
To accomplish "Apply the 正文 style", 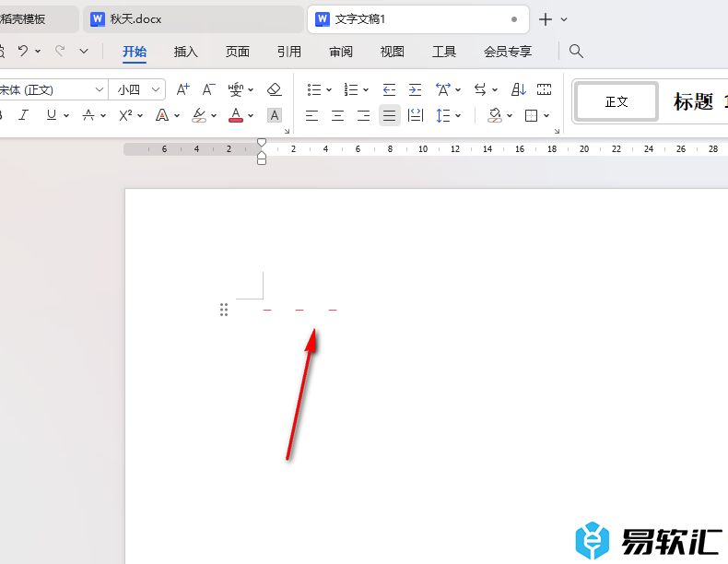I will (x=616, y=101).
